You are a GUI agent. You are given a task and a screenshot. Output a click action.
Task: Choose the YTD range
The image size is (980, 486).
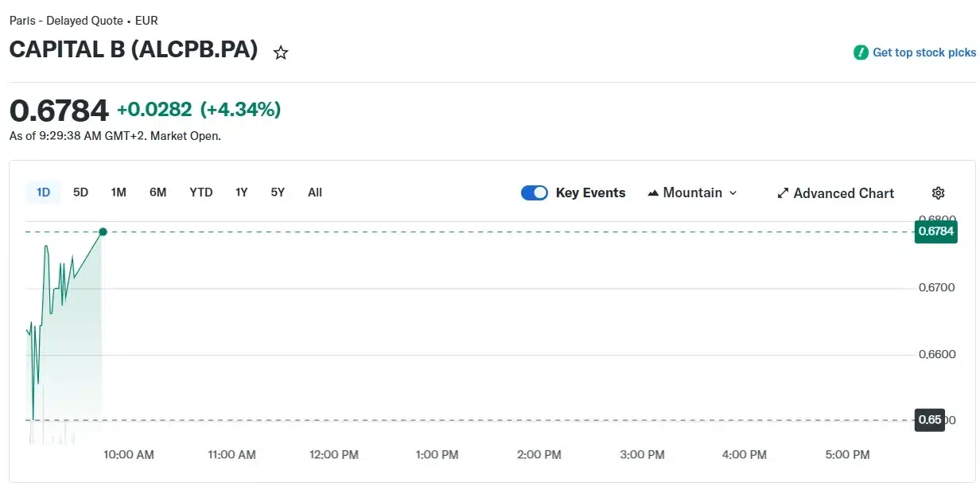coord(201,192)
